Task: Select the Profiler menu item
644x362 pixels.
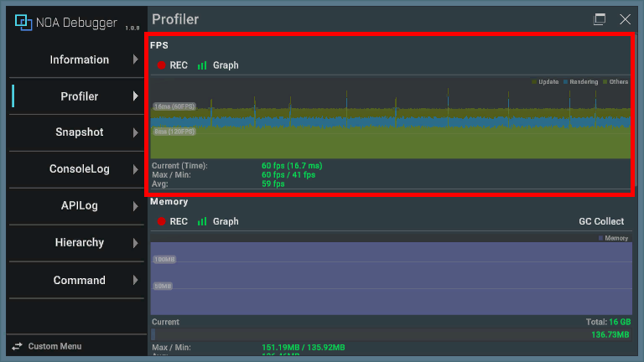Action: coord(76,96)
